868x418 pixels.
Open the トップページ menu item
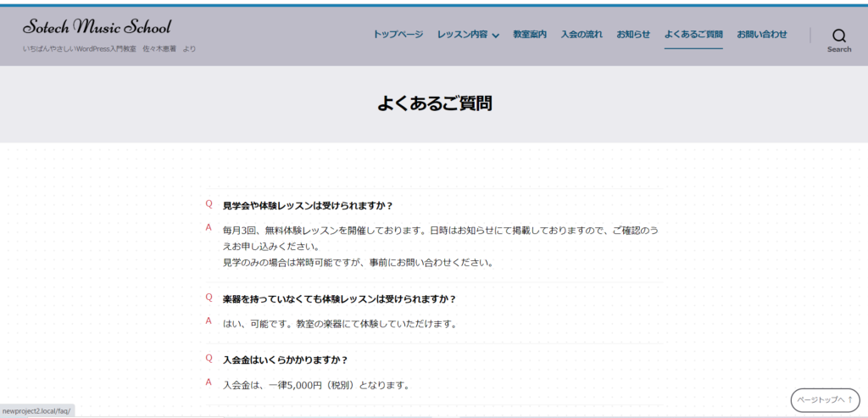tap(398, 35)
